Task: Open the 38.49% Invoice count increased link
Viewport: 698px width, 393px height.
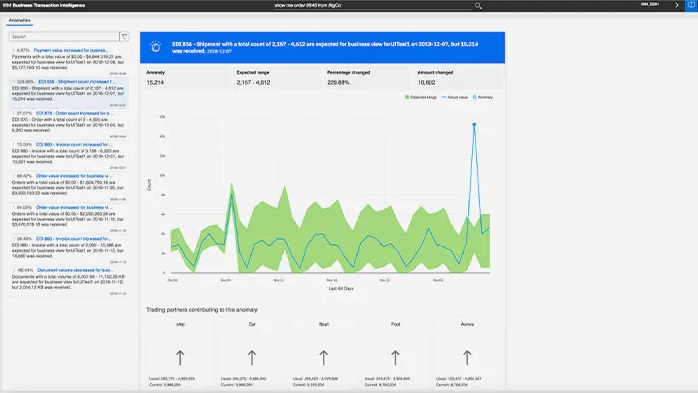Action: [x=74, y=239]
